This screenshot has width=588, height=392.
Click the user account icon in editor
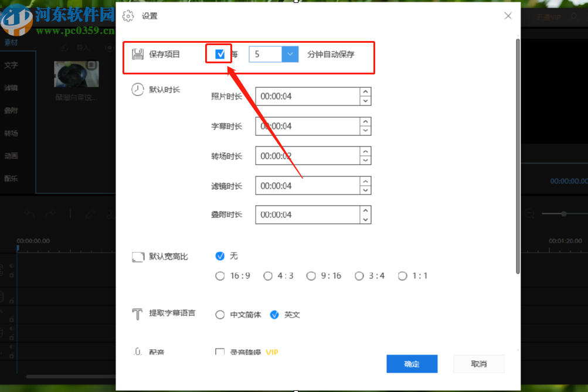pyautogui.click(x=574, y=17)
